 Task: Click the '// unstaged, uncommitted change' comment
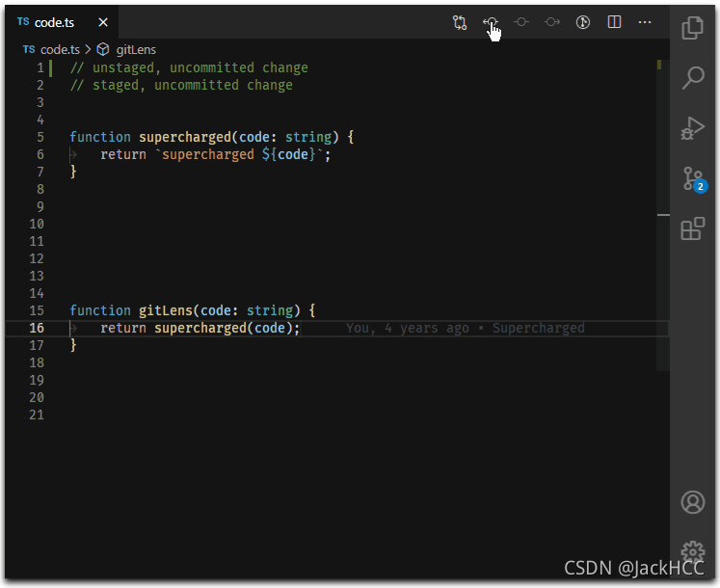189,68
